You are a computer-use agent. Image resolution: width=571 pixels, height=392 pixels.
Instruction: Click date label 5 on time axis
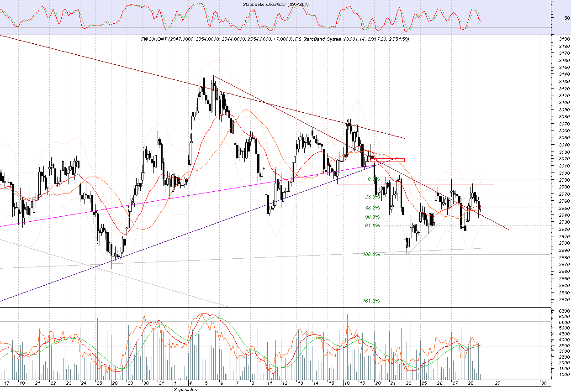pos(206,383)
